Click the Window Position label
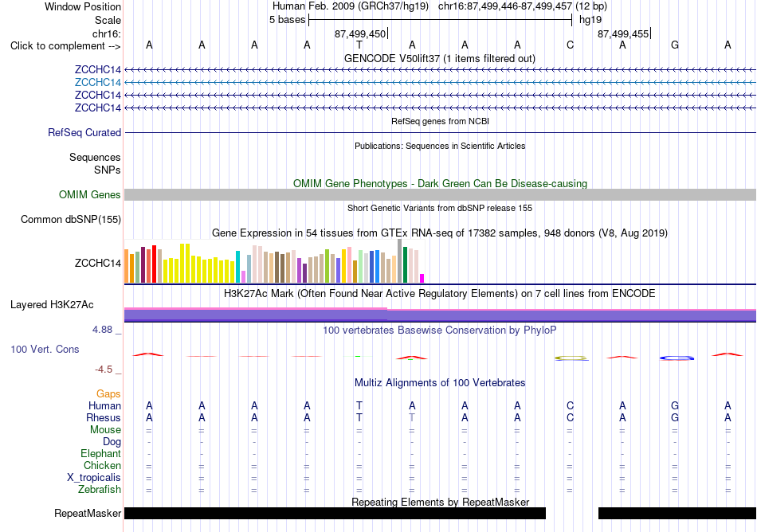This screenshot has height=532, width=757. (83, 6)
